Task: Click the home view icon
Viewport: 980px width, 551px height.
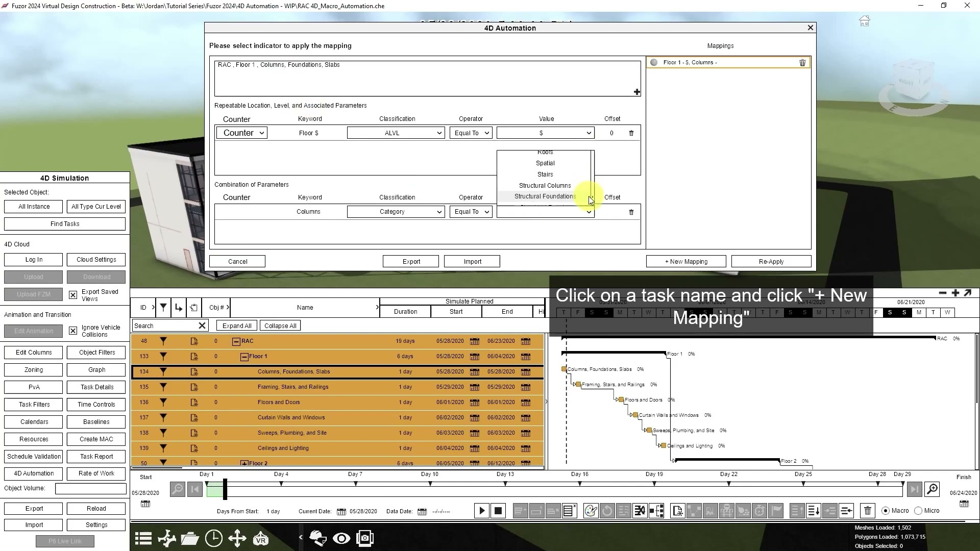Action: 864,21
